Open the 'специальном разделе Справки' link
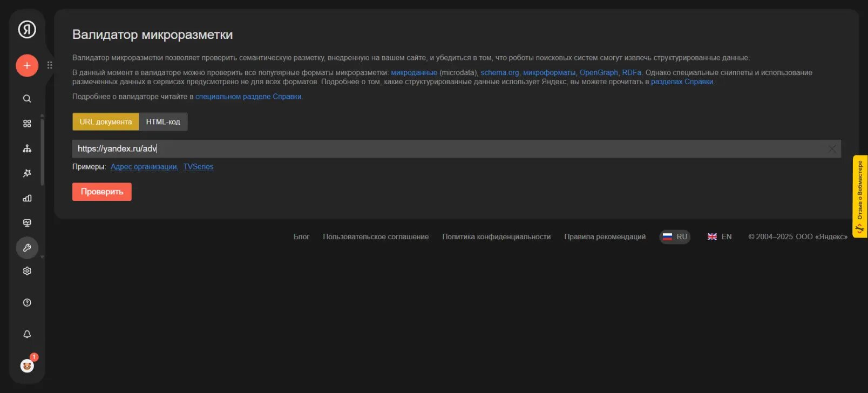Image resolution: width=868 pixels, height=393 pixels. pos(248,97)
